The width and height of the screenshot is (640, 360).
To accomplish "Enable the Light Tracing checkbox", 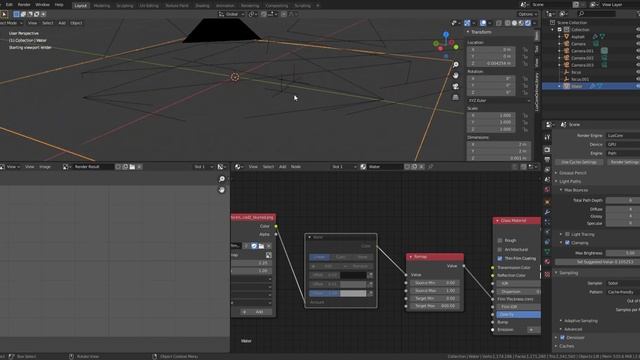I will pyautogui.click(x=567, y=234).
